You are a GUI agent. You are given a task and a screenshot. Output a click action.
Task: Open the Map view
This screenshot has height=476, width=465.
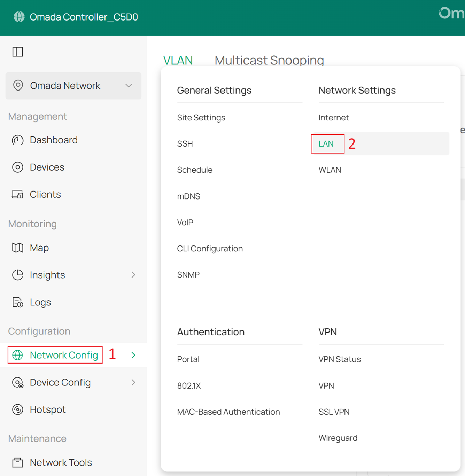tap(39, 248)
